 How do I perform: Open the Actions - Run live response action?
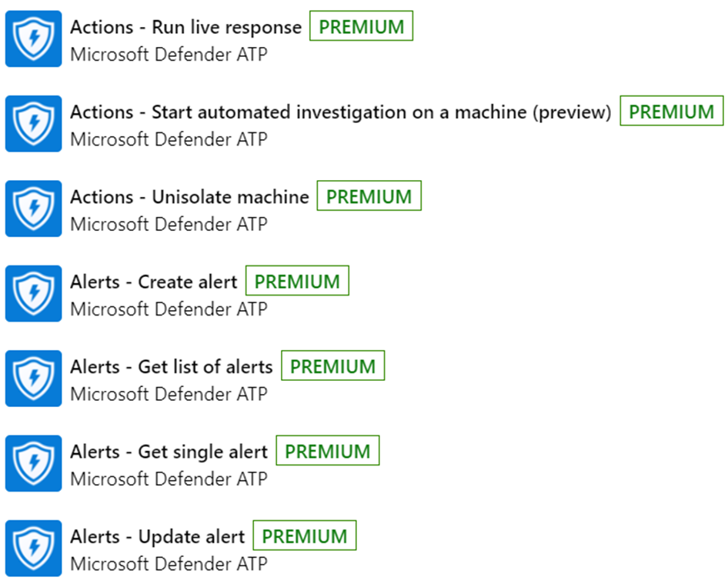click(x=185, y=27)
